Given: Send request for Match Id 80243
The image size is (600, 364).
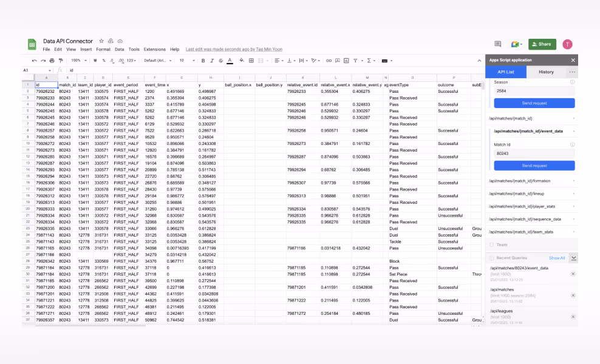Looking at the screenshot, I should [x=534, y=166].
